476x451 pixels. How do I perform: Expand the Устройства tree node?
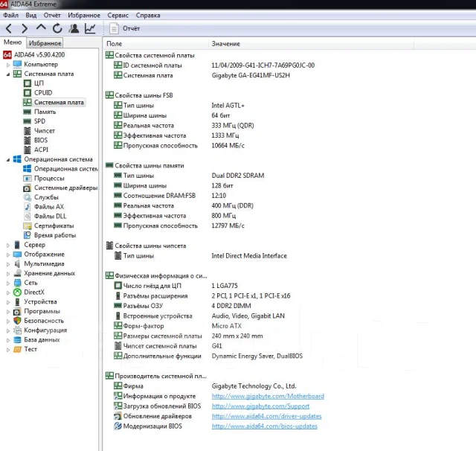(x=8, y=302)
